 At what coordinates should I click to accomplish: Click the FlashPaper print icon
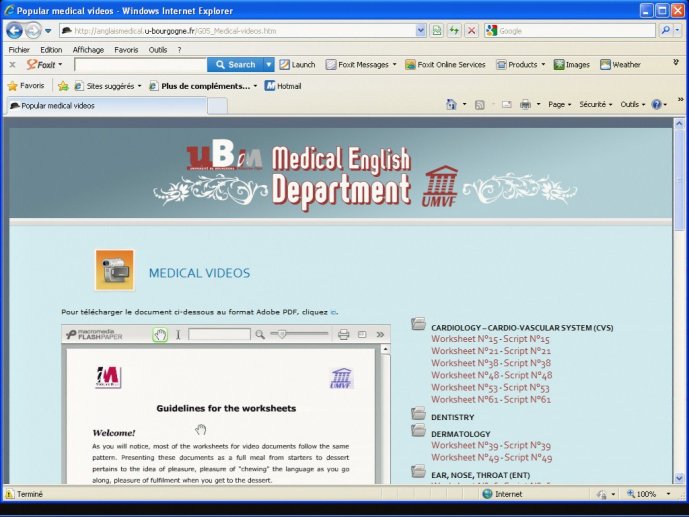click(344, 335)
